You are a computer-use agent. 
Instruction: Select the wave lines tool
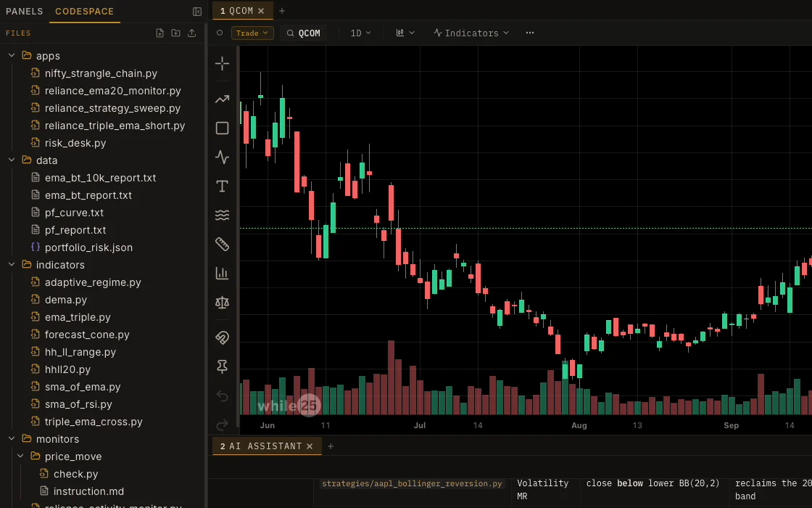point(222,215)
